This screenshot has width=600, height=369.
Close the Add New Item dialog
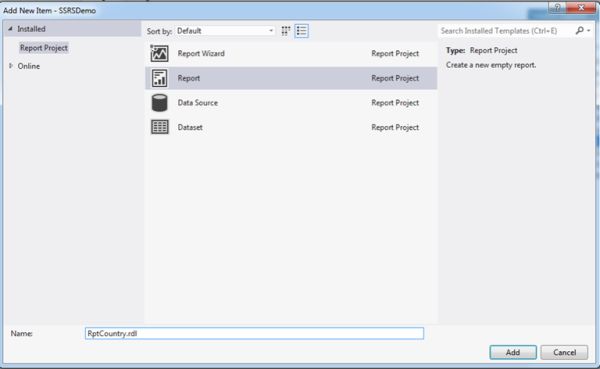(581, 8)
